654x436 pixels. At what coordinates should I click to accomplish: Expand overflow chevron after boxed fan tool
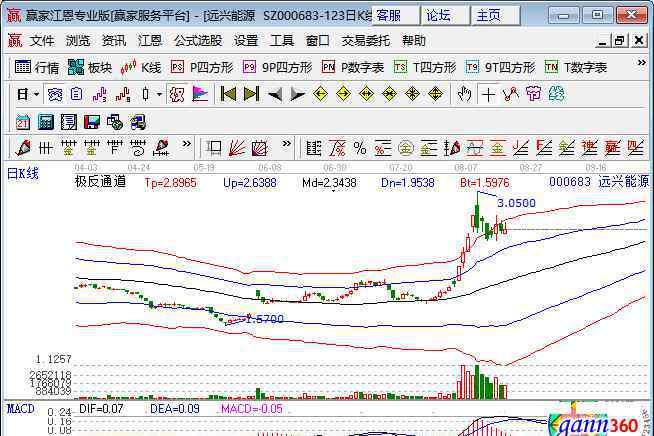pyautogui.click(x=287, y=144)
